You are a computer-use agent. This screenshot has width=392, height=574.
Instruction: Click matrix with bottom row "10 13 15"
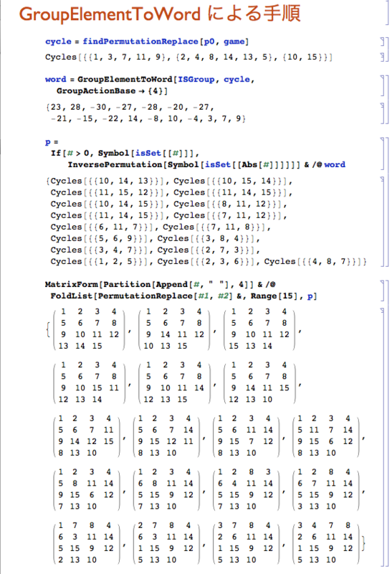[174, 329]
